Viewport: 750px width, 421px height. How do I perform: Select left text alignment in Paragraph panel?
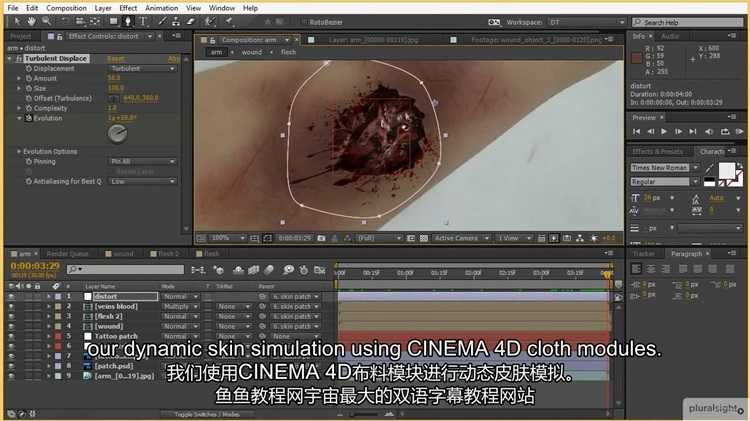636,269
